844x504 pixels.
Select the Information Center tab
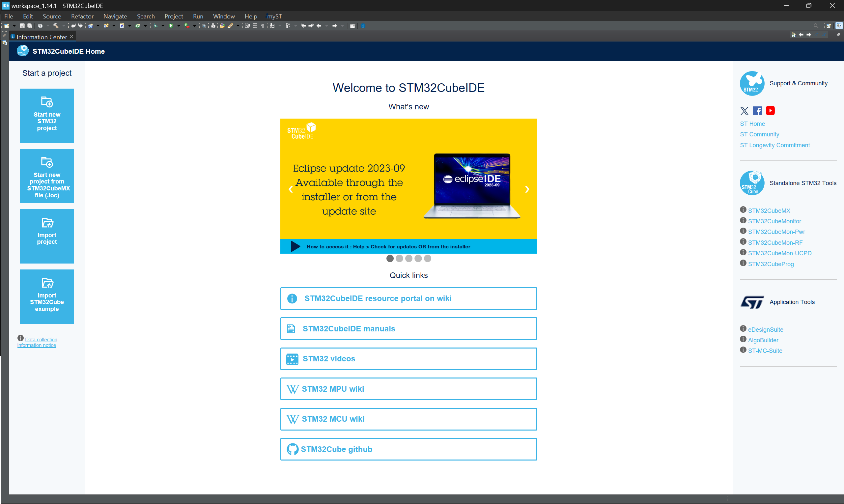42,37
